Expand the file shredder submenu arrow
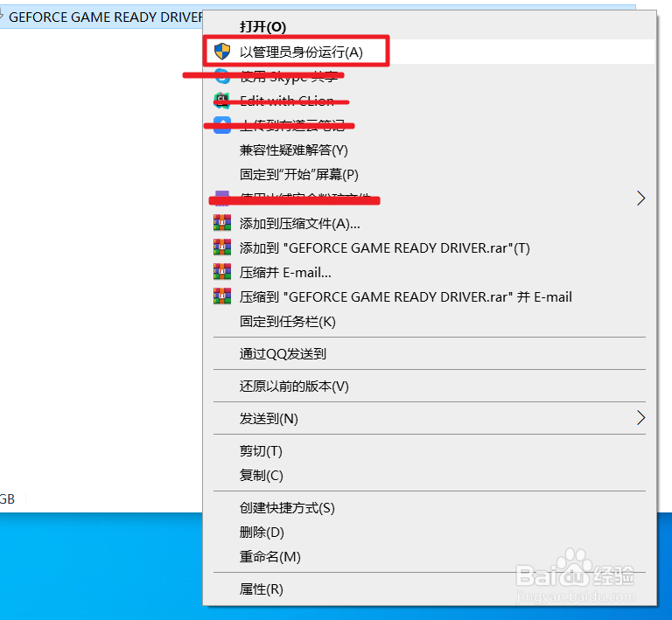672x620 pixels. (640, 199)
